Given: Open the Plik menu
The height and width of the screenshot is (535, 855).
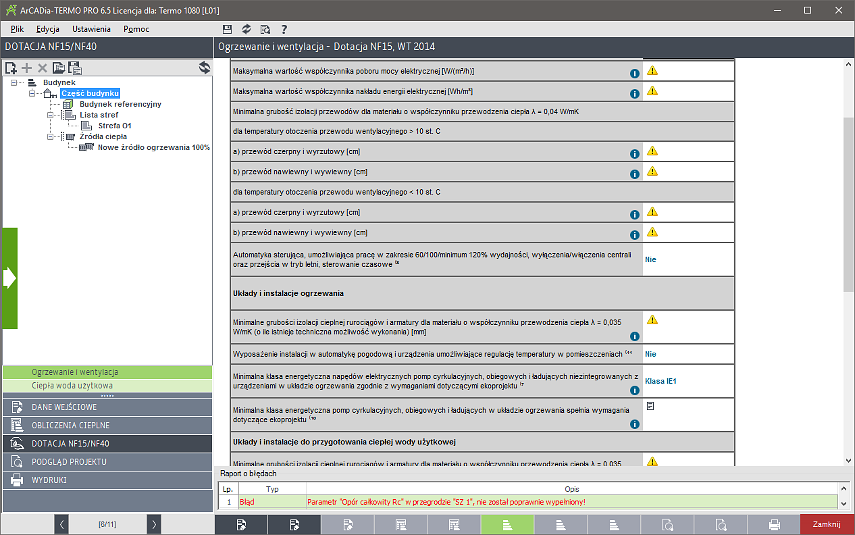Looking at the screenshot, I should [17, 29].
